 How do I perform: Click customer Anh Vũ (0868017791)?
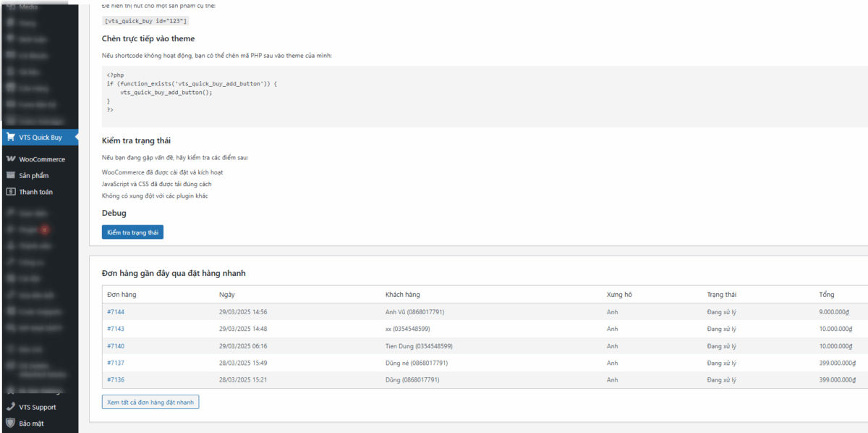click(415, 312)
